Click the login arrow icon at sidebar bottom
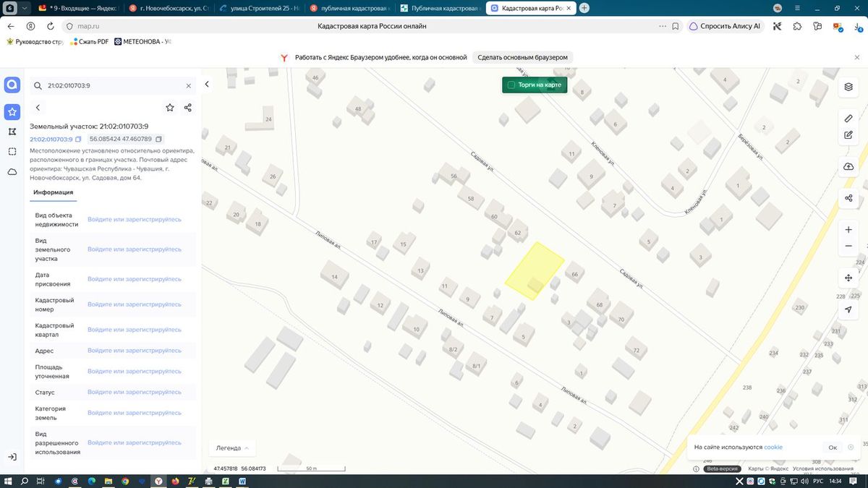Image resolution: width=868 pixels, height=488 pixels. click(12, 457)
